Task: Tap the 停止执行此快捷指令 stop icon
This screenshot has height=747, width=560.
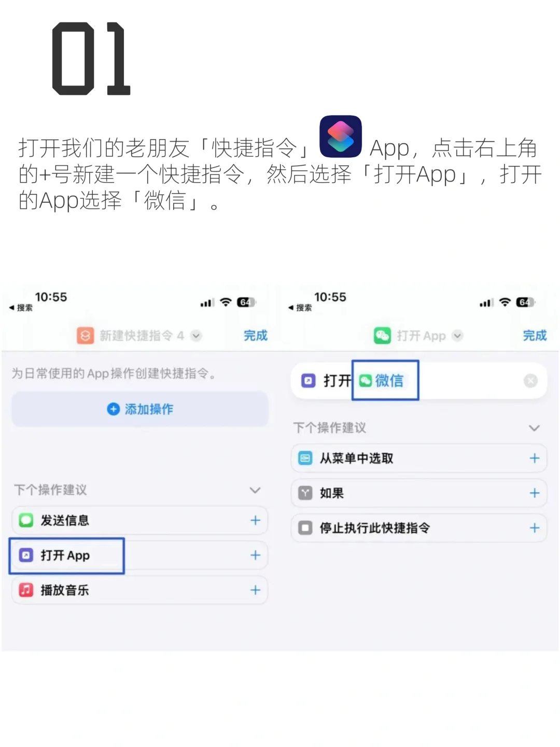Action: (x=305, y=528)
